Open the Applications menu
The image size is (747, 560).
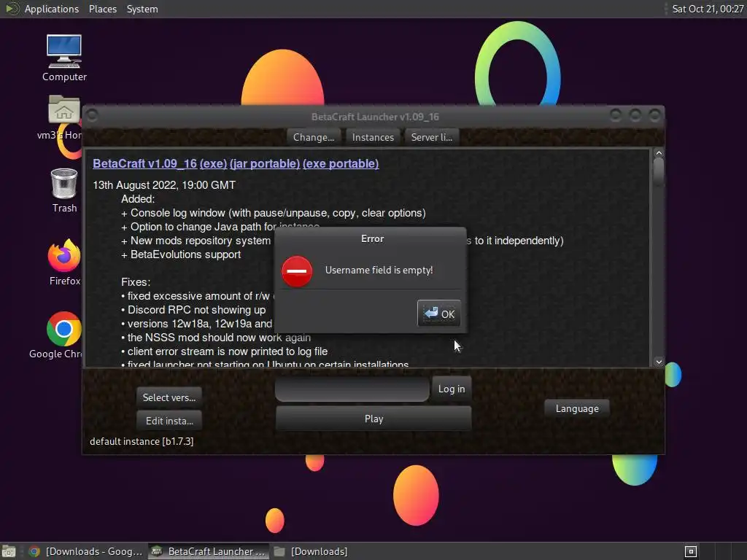(52, 9)
